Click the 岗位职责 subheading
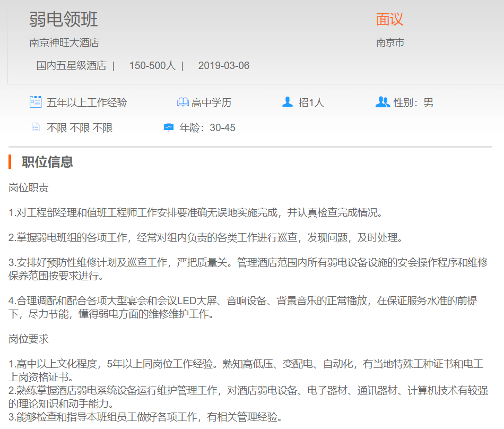Image resolution: width=504 pixels, height=429 pixels. (29, 187)
